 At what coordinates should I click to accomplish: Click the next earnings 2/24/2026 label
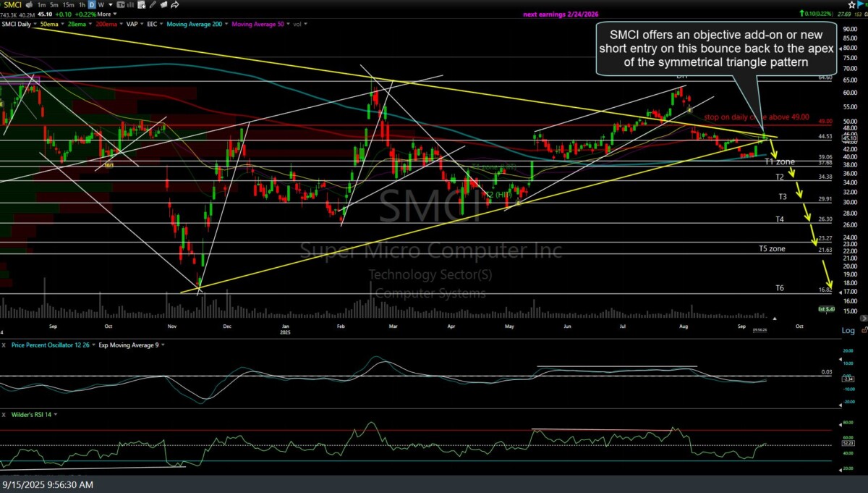point(561,14)
